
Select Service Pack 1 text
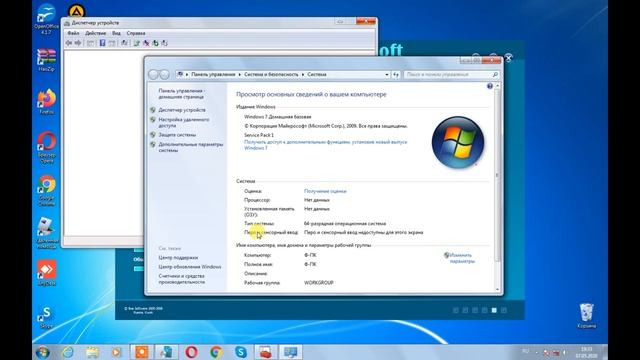pos(259,135)
